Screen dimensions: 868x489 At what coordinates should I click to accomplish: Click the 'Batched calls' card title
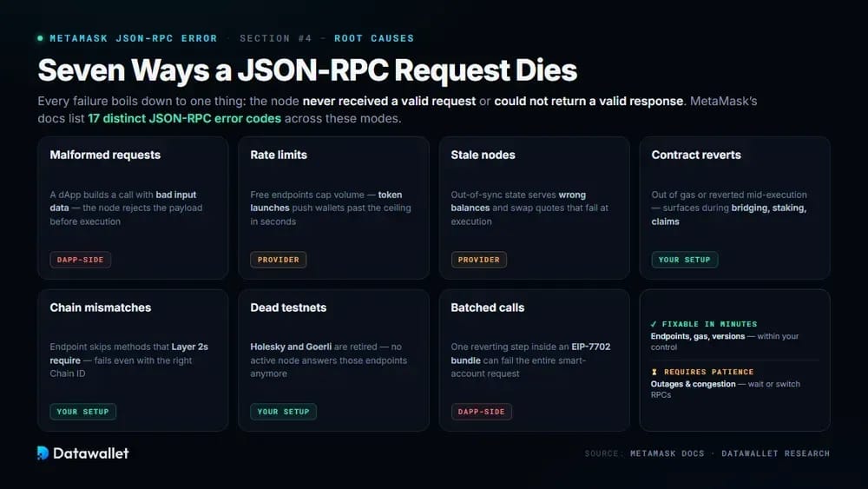[487, 307]
